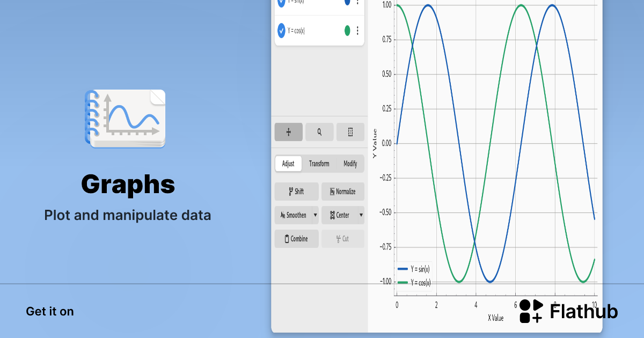Select the rectangular selection mode
This screenshot has height=338, width=644.
tap(350, 132)
